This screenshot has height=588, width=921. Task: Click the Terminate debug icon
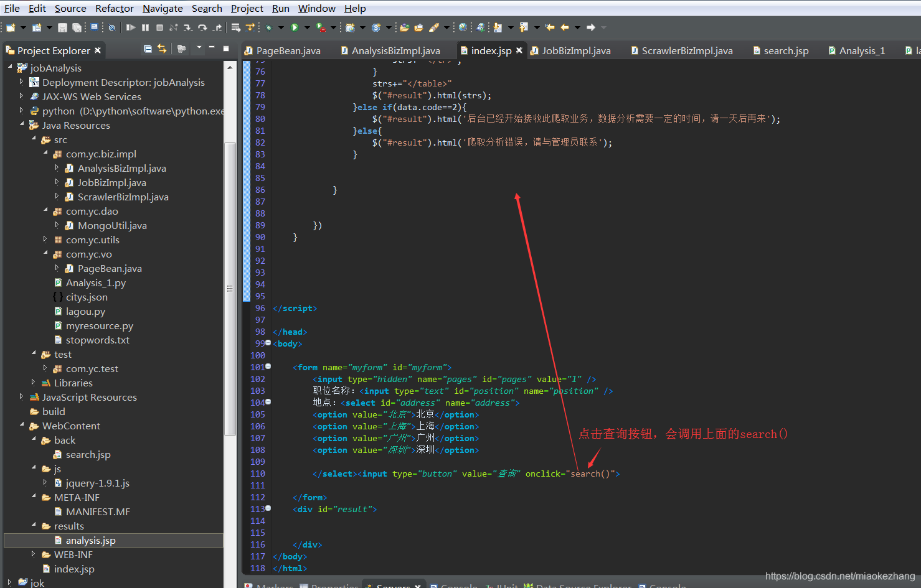click(159, 27)
